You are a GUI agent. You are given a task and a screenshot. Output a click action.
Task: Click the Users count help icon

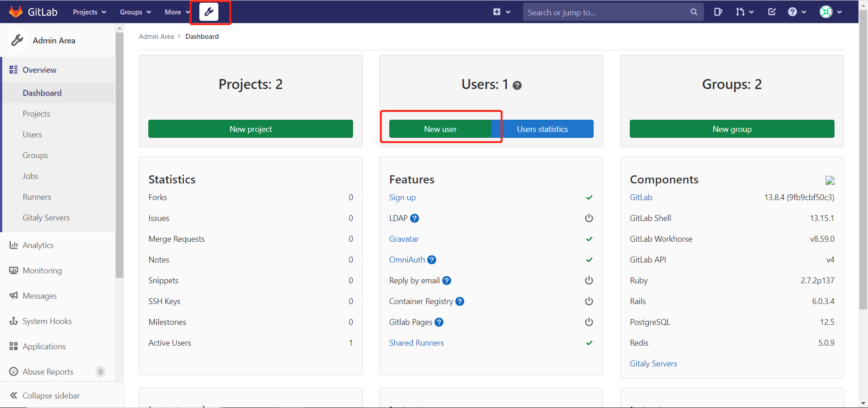click(517, 85)
